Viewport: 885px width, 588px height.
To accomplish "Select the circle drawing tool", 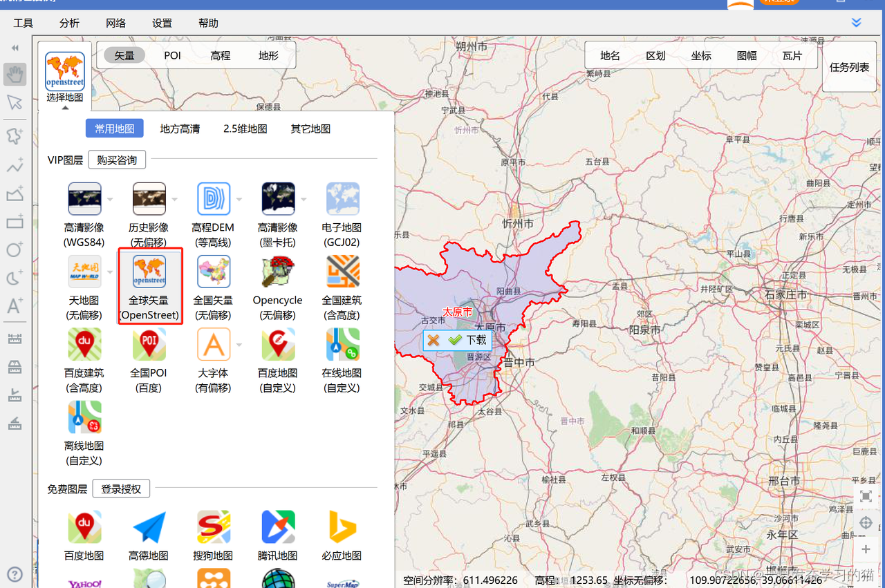I will pos(15,249).
